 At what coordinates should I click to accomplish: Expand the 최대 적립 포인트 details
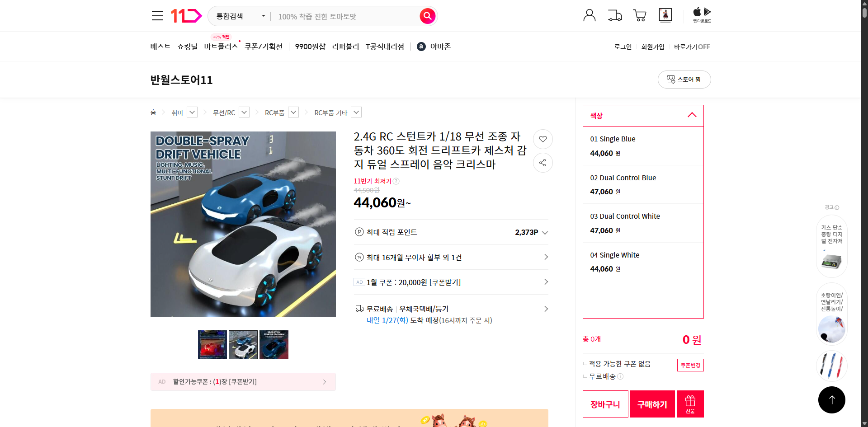click(545, 232)
